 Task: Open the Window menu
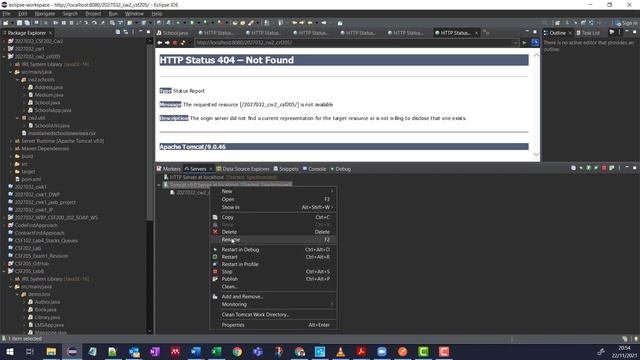[134, 13]
